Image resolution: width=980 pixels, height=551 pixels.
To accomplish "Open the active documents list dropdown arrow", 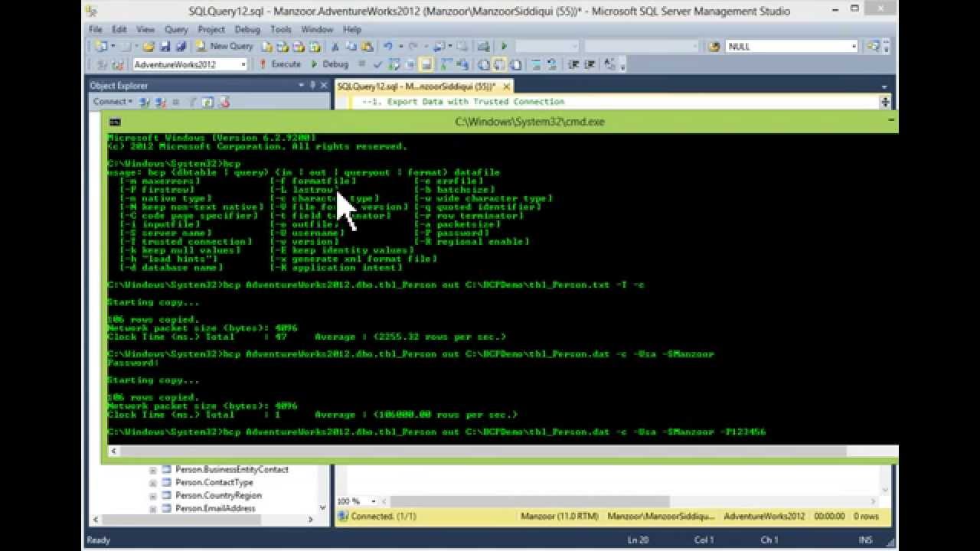I will (x=884, y=86).
